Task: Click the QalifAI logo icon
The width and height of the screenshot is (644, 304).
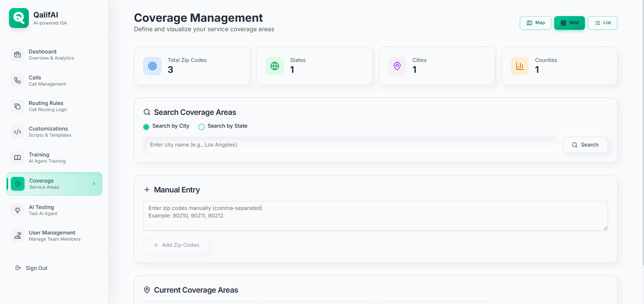Action: coord(19,18)
